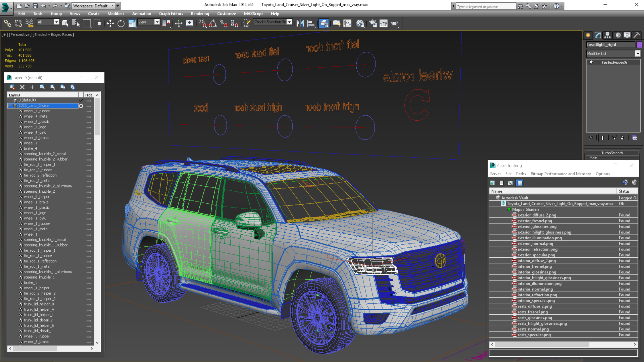Click Delete layer X icon in Layer dialog
This screenshot has width=644, height=362.
[x=22, y=87]
